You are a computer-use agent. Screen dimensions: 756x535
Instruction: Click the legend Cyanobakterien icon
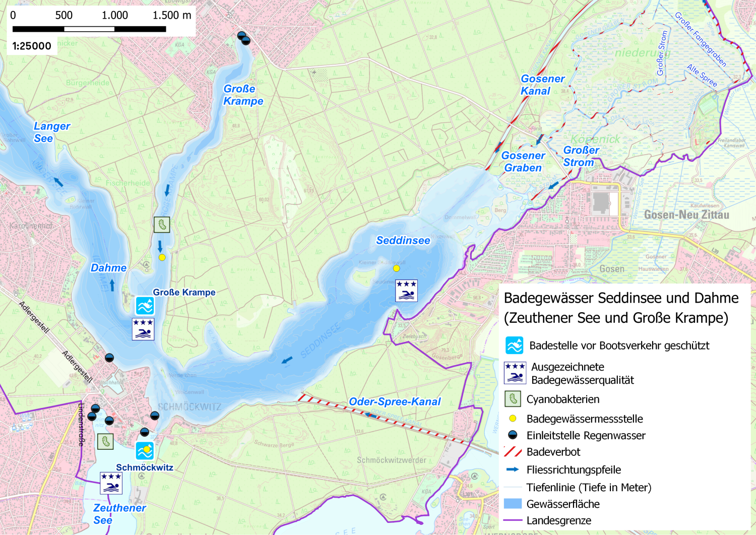(x=513, y=399)
